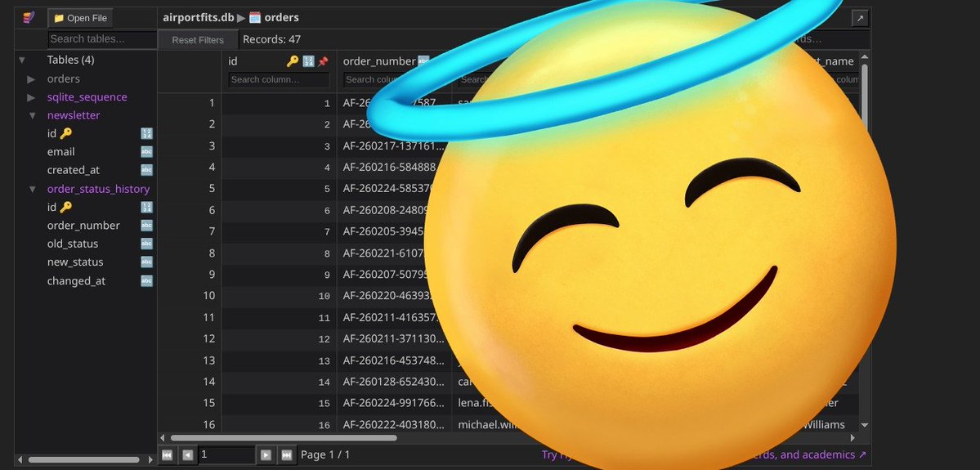
Task: Select cell AF-260224-991766…
Action: point(394,403)
